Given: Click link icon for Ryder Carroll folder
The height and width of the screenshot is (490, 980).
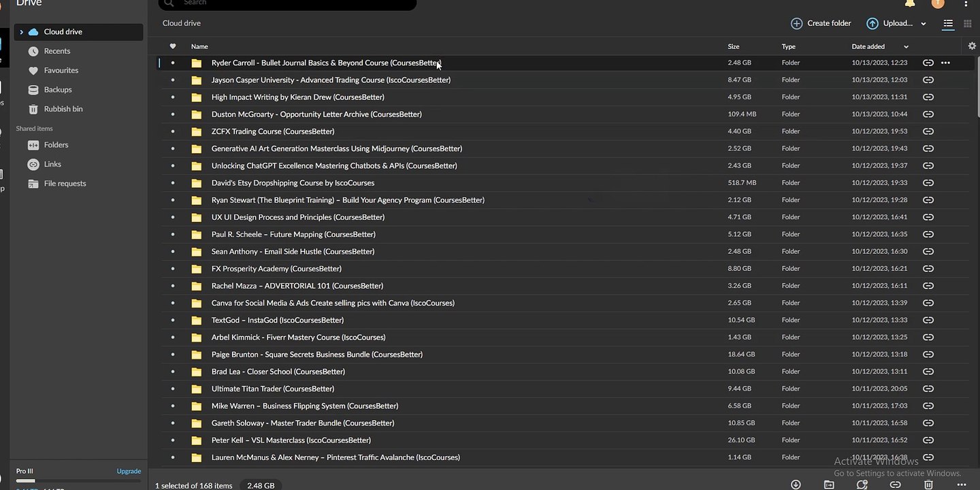Looking at the screenshot, I should (x=928, y=63).
